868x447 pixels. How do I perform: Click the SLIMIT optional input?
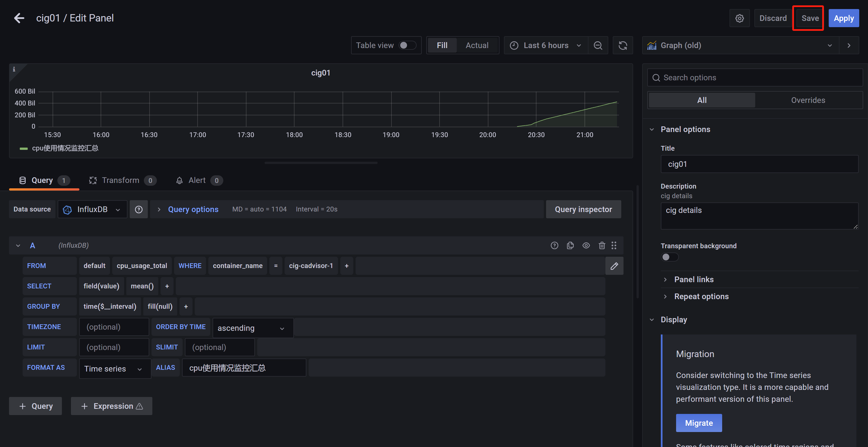click(x=220, y=347)
